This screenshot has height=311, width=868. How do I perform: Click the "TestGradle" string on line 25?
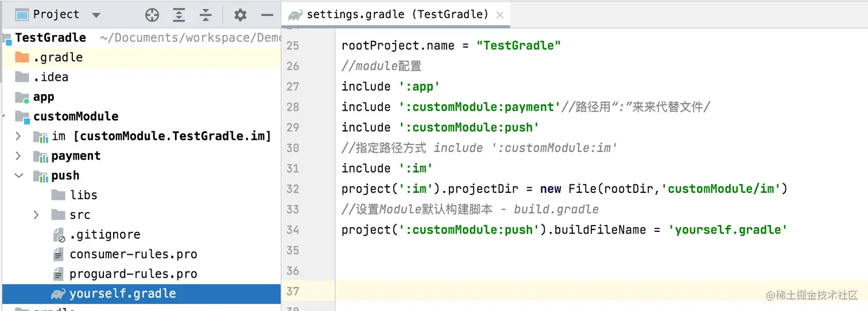pyautogui.click(x=518, y=45)
